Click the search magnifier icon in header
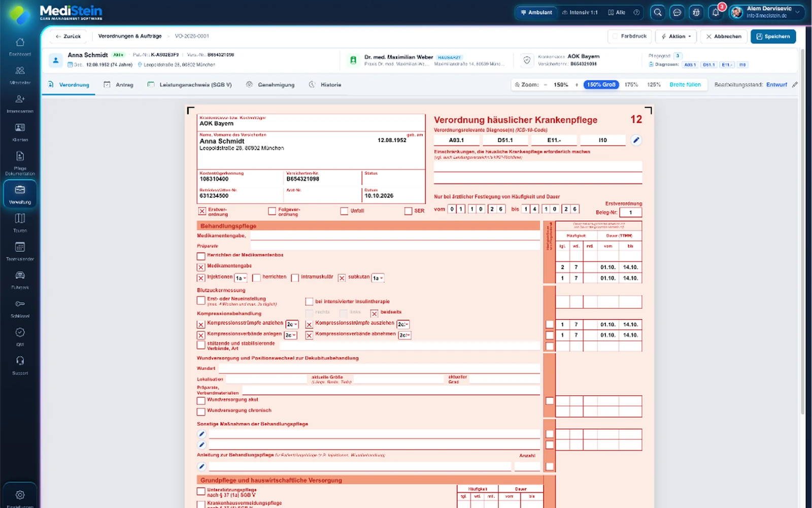812x508 pixels. coord(658,12)
